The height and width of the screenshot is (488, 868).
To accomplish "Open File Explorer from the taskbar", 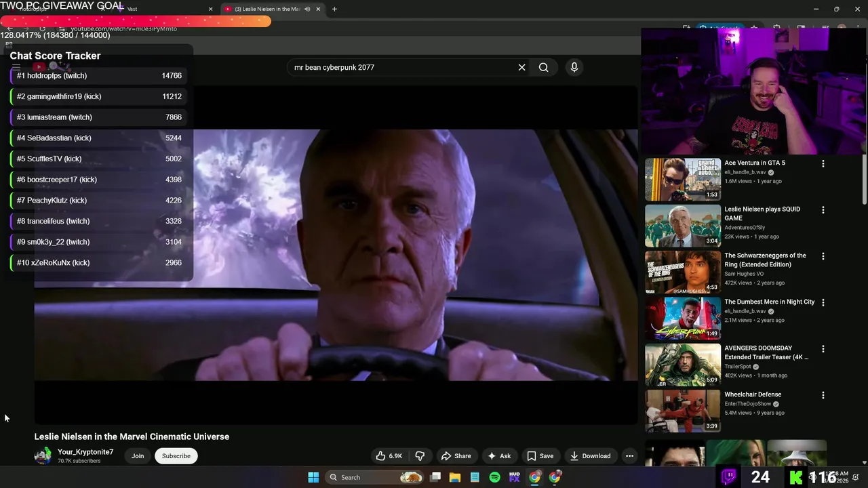I will (x=455, y=477).
